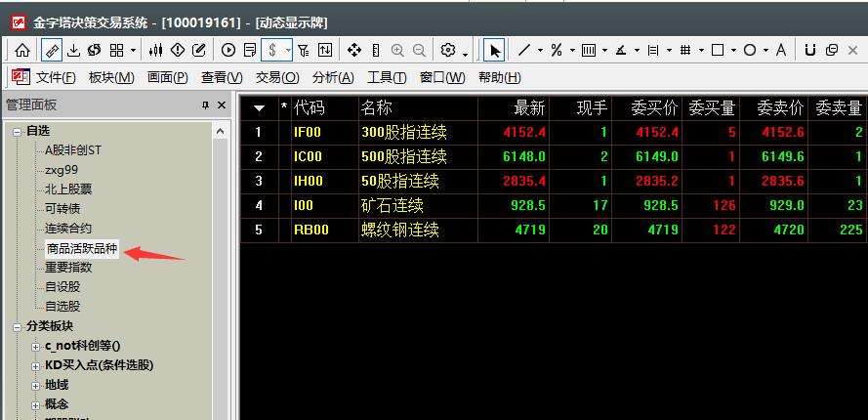Click the filter funnel icon
868x420 pixels.
click(x=304, y=51)
